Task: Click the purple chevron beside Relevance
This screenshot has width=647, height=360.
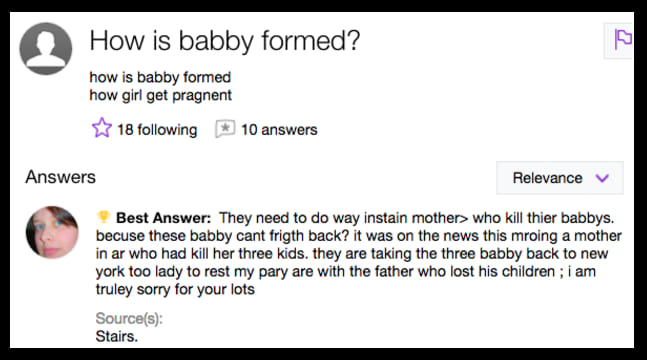Action: [602, 178]
